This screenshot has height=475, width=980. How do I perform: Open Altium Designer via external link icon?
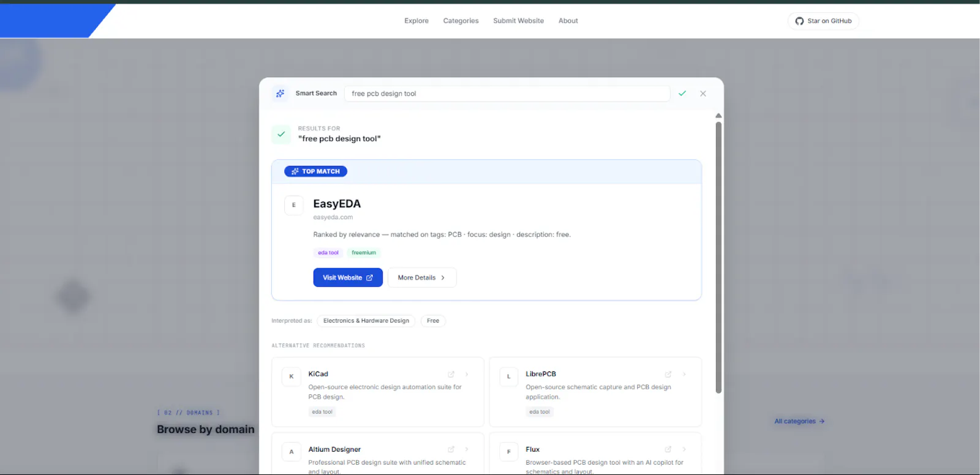point(451,449)
